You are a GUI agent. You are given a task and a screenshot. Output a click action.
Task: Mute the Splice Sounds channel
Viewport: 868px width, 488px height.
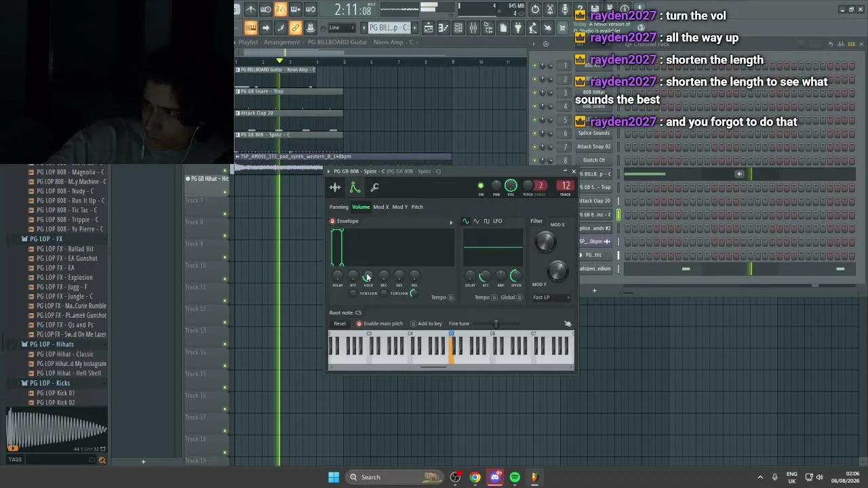click(x=534, y=134)
